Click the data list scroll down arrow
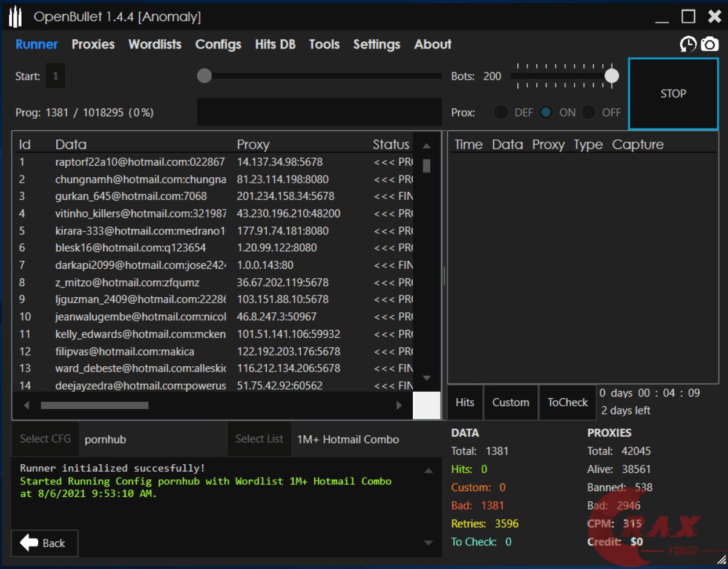The width and height of the screenshot is (728, 569). point(427,378)
